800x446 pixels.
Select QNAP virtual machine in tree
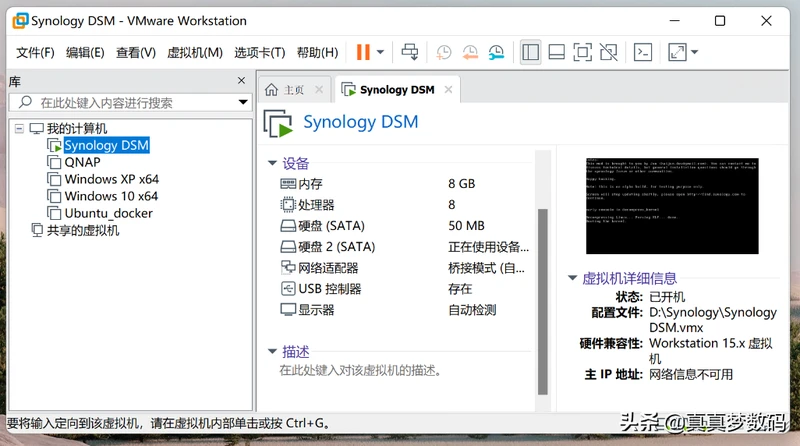tap(82, 162)
